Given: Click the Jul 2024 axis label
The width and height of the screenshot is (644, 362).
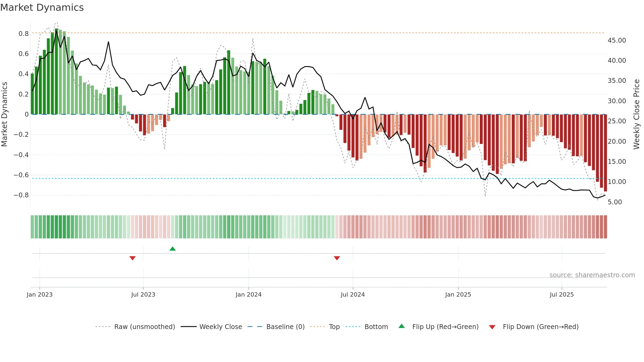Looking at the screenshot, I should pos(353,294).
